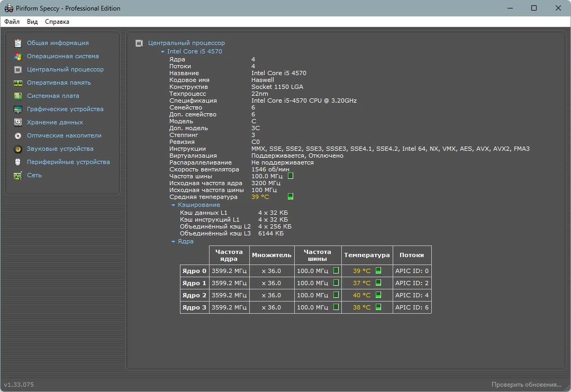Click the Intel Core i5-4570 CPU @ 3.20GHz specification

point(304,101)
